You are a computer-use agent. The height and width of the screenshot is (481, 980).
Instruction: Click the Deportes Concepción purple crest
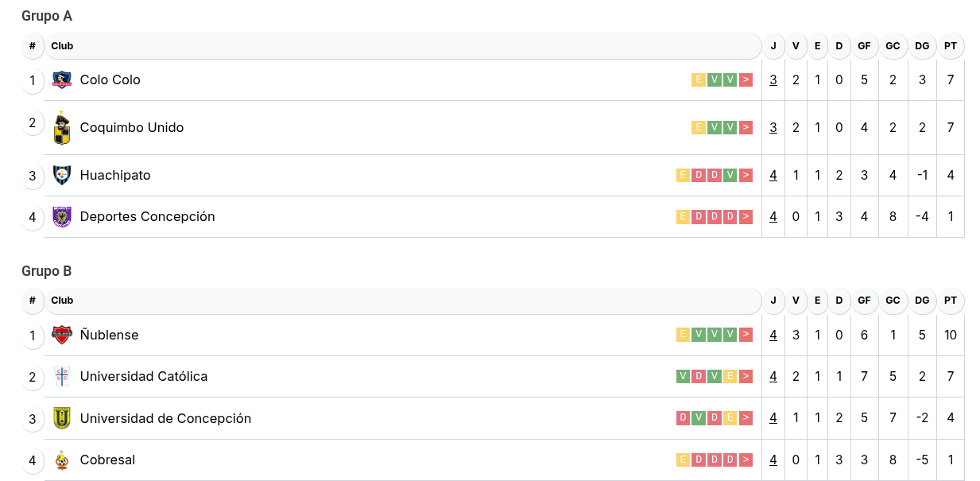point(62,216)
